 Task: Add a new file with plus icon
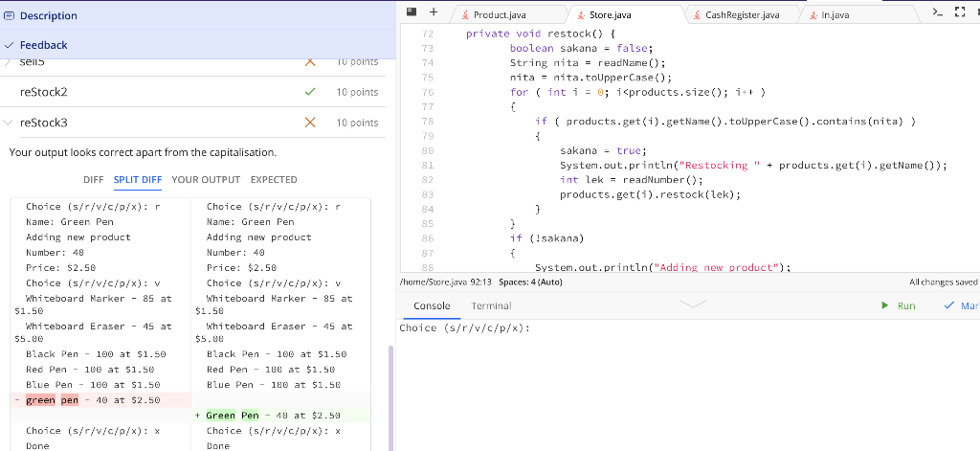click(x=434, y=11)
